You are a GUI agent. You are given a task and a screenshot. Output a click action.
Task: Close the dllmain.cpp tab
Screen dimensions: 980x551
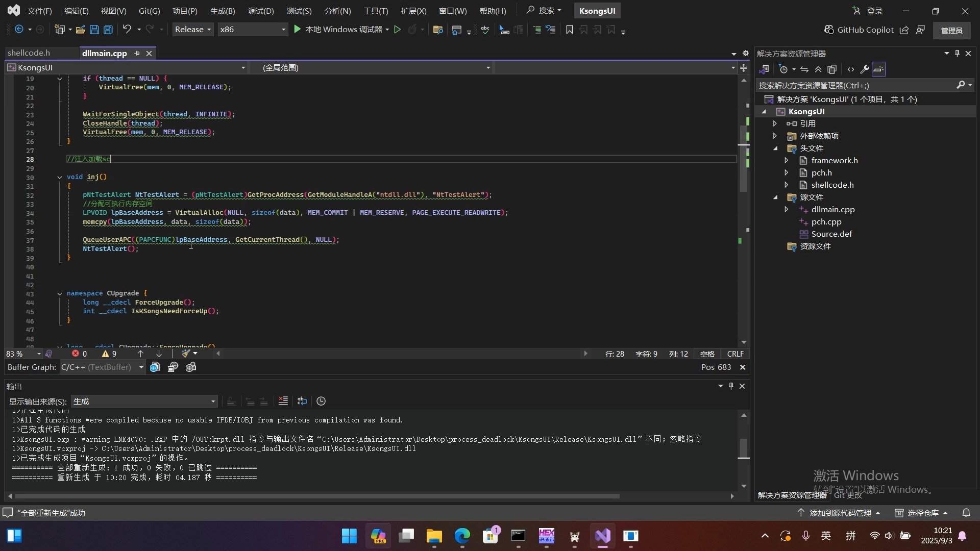(x=149, y=53)
